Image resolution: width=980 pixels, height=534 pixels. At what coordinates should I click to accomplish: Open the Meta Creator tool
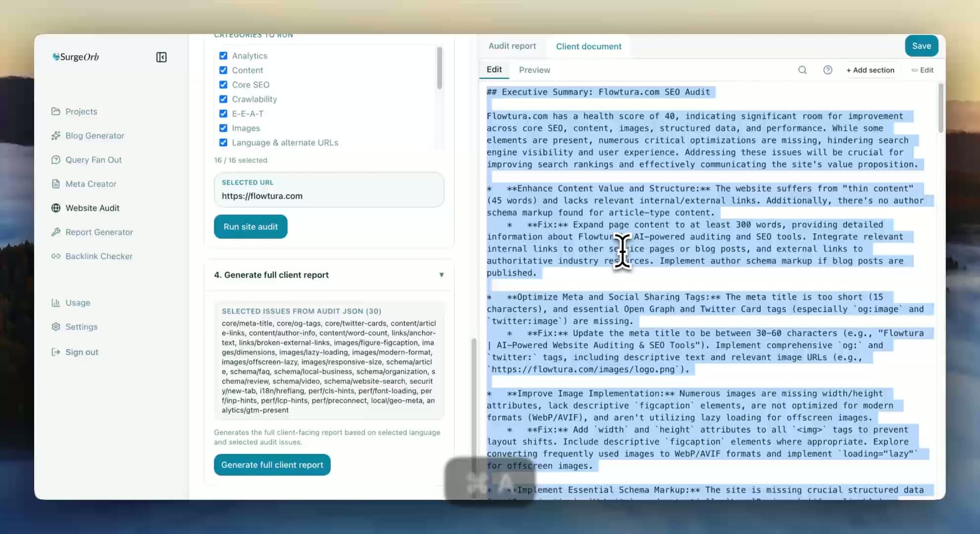coord(90,184)
